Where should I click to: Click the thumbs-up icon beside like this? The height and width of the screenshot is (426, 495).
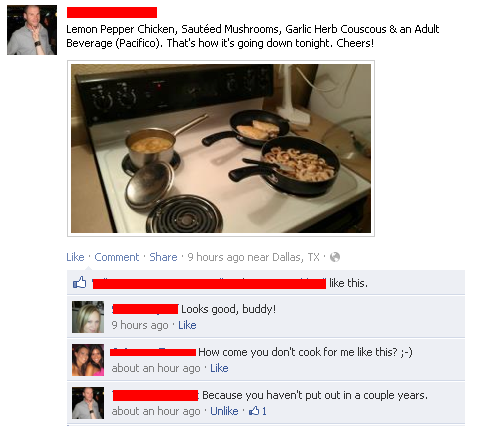[80, 283]
